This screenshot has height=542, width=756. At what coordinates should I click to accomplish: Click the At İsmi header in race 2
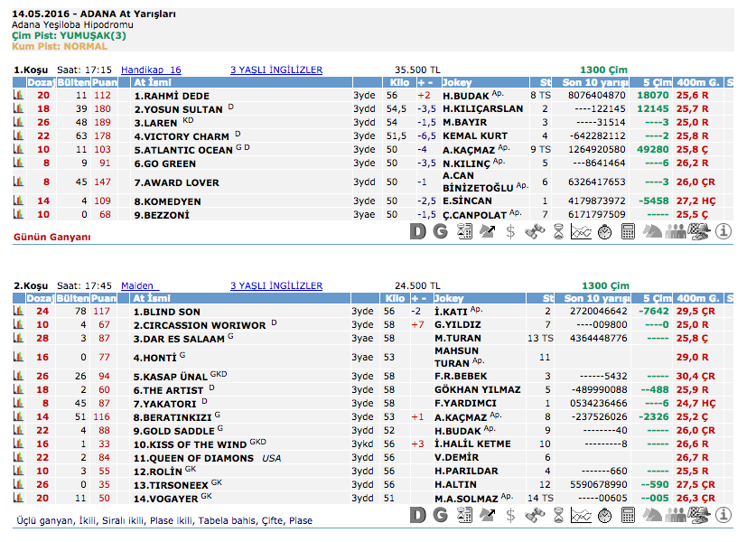click(x=152, y=298)
